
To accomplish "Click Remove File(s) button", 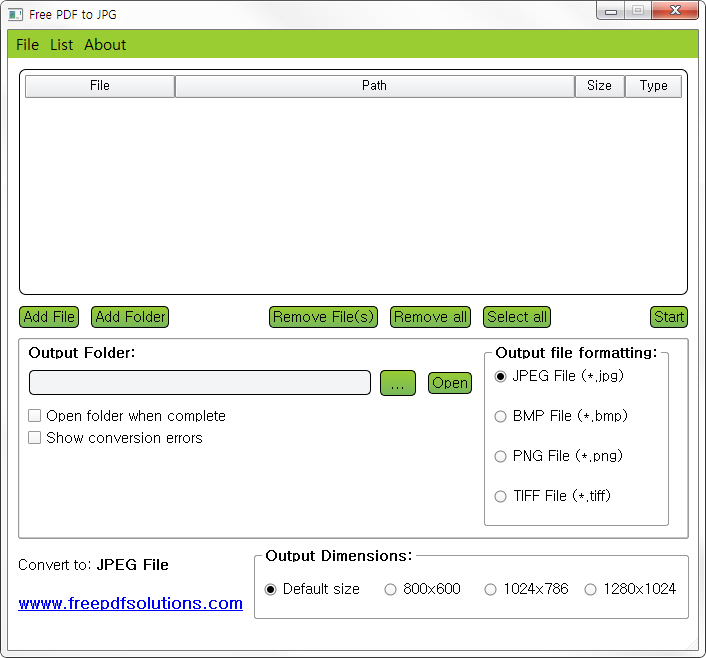I will (x=323, y=317).
